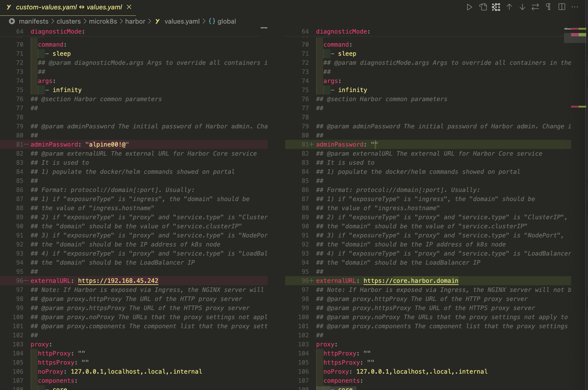Open the https://192.168.45.242 link
588x390 pixels.
pyautogui.click(x=118, y=281)
